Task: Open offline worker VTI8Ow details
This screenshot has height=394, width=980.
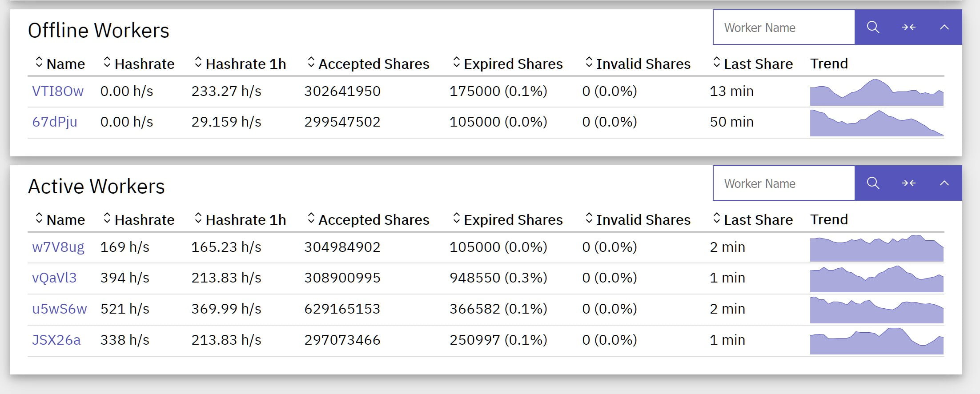Action: 58,91
